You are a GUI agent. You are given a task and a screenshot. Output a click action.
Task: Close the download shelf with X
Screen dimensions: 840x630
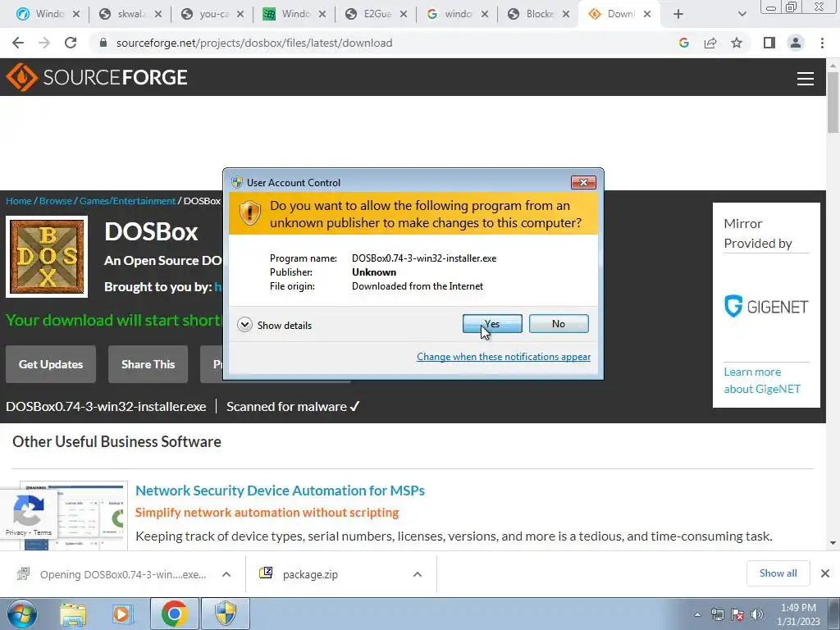point(825,573)
